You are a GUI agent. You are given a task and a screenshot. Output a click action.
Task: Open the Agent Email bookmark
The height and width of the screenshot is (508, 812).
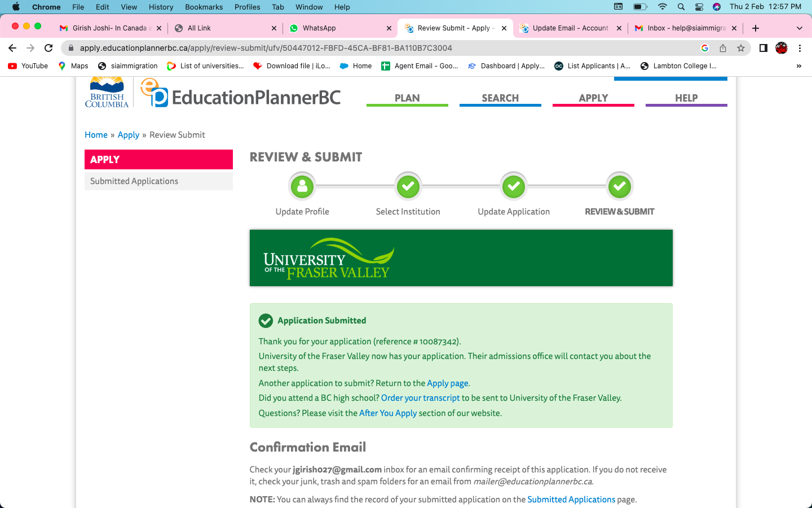coord(420,66)
